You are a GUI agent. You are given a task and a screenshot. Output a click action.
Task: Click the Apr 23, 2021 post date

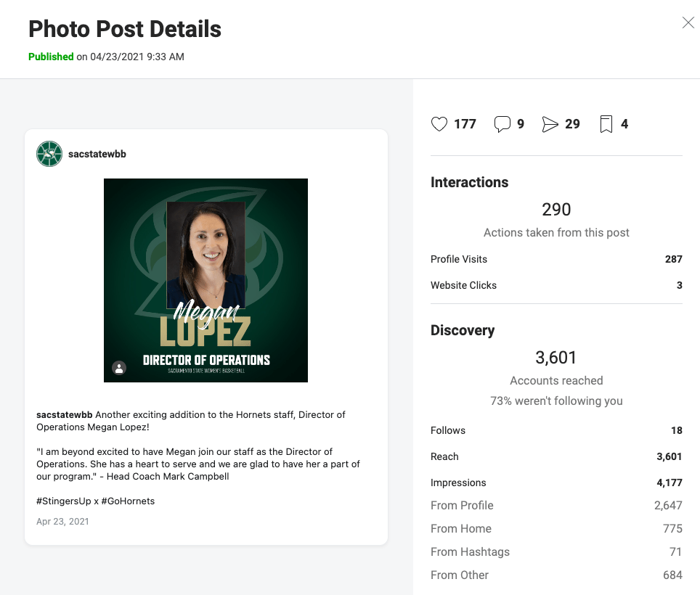pos(62,521)
